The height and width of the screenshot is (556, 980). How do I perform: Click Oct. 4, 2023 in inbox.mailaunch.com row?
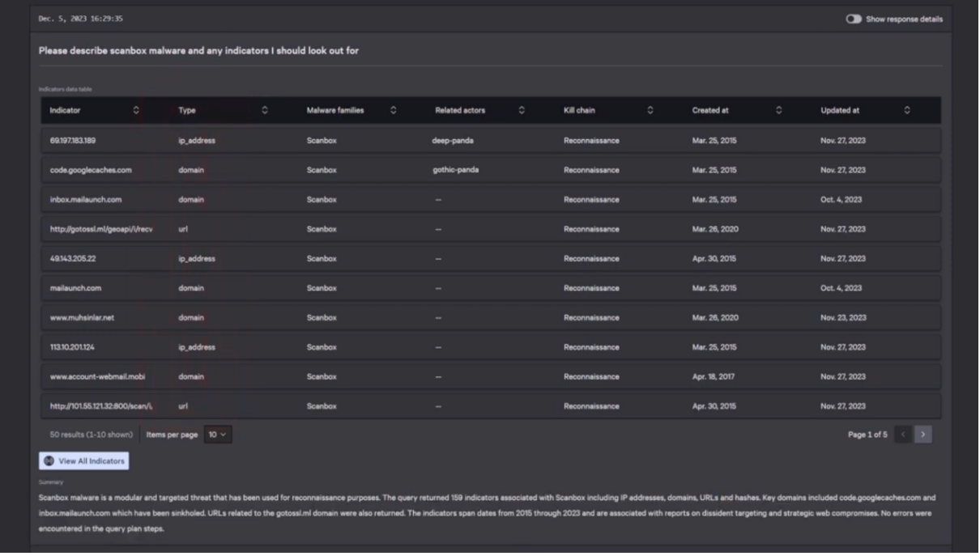(x=841, y=200)
